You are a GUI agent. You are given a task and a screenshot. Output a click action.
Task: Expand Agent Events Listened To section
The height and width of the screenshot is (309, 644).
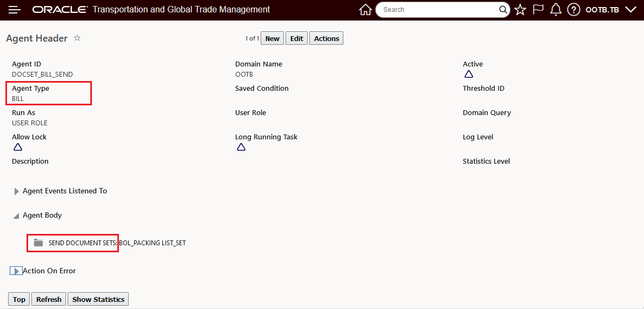[17, 191]
